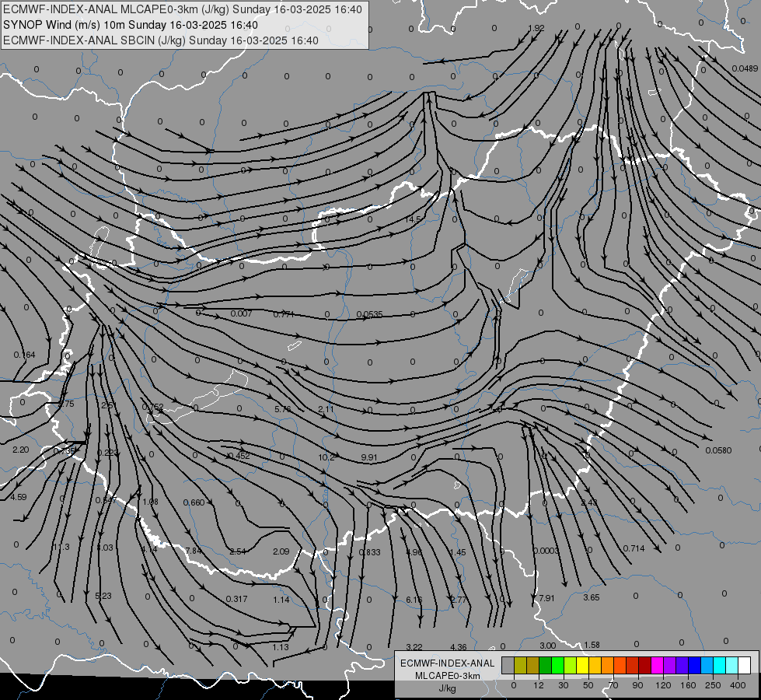
Task: Click the map value '3.65'
Action: click(591, 597)
